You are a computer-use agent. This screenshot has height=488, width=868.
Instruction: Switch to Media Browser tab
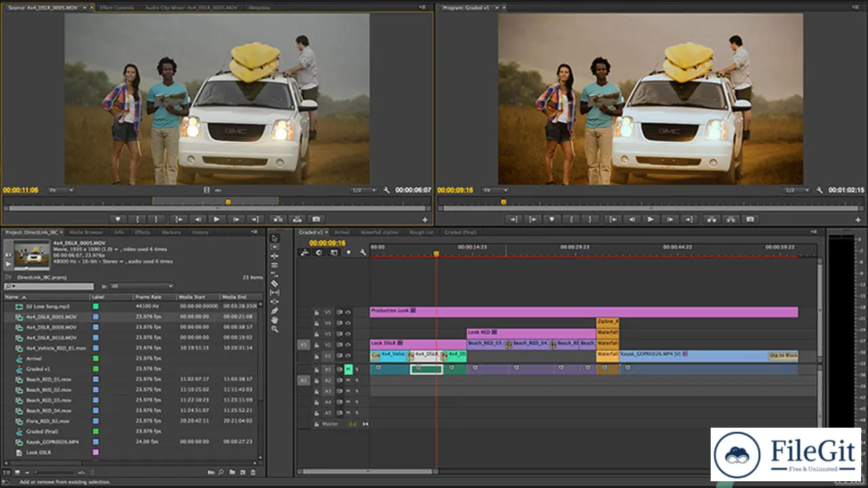(85, 232)
